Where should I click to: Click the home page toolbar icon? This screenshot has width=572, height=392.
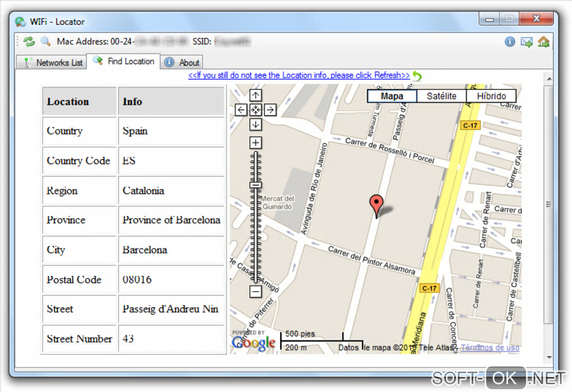coord(543,42)
